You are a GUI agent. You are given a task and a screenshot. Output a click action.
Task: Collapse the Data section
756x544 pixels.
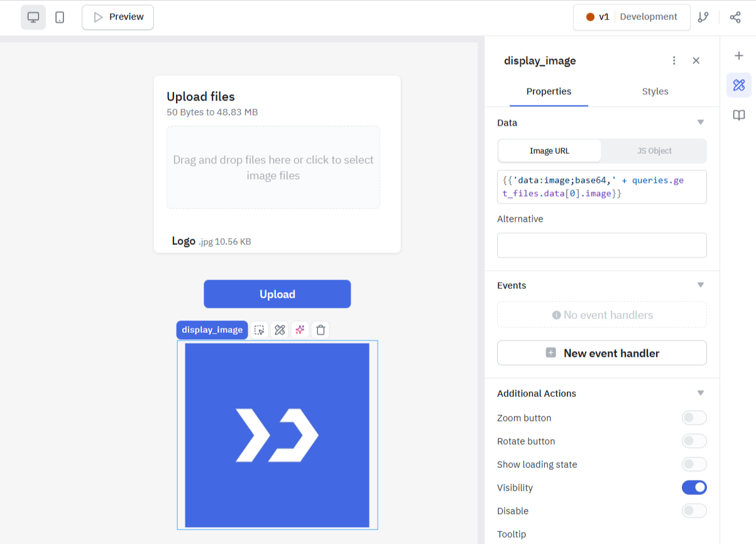[x=701, y=122]
